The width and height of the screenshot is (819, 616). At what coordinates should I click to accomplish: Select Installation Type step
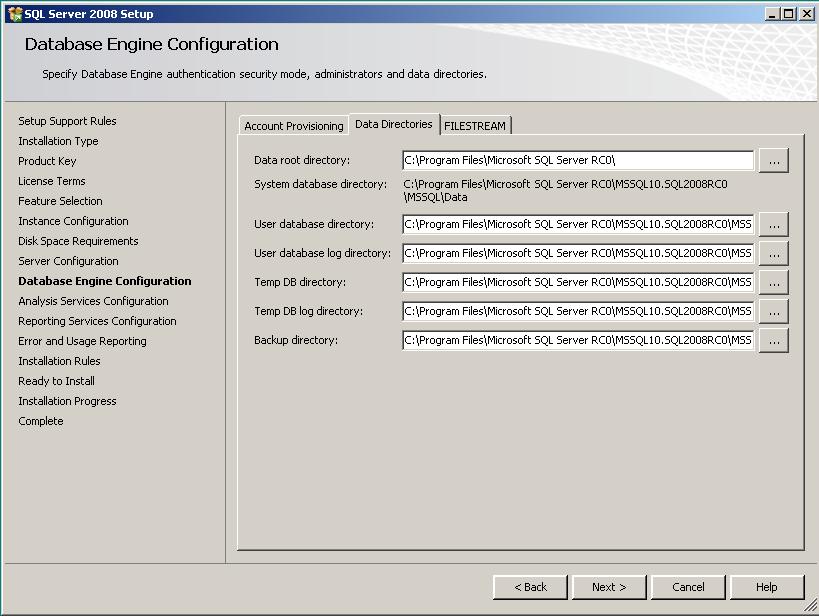(58, 141)
